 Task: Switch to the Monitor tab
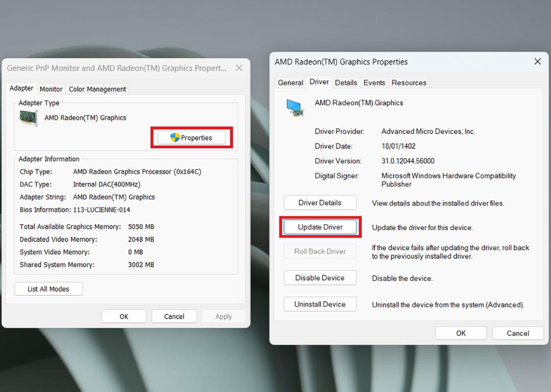(x=51, y=89)
